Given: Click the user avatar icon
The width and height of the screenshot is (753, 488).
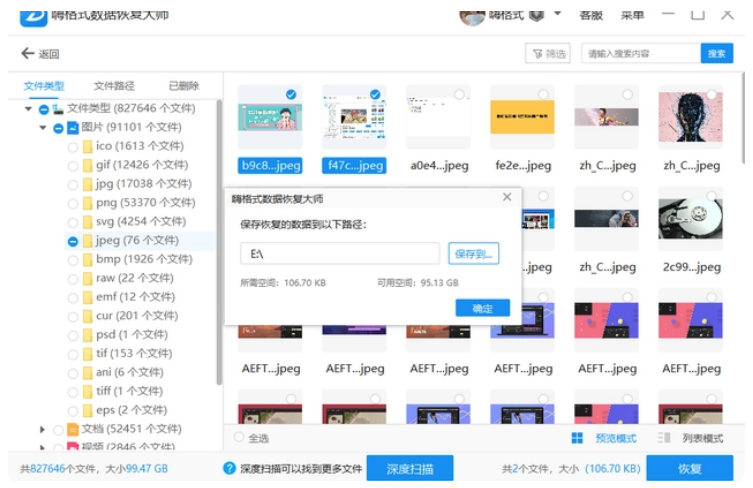Looking at the screenshot, I should [x=472, y=17].
